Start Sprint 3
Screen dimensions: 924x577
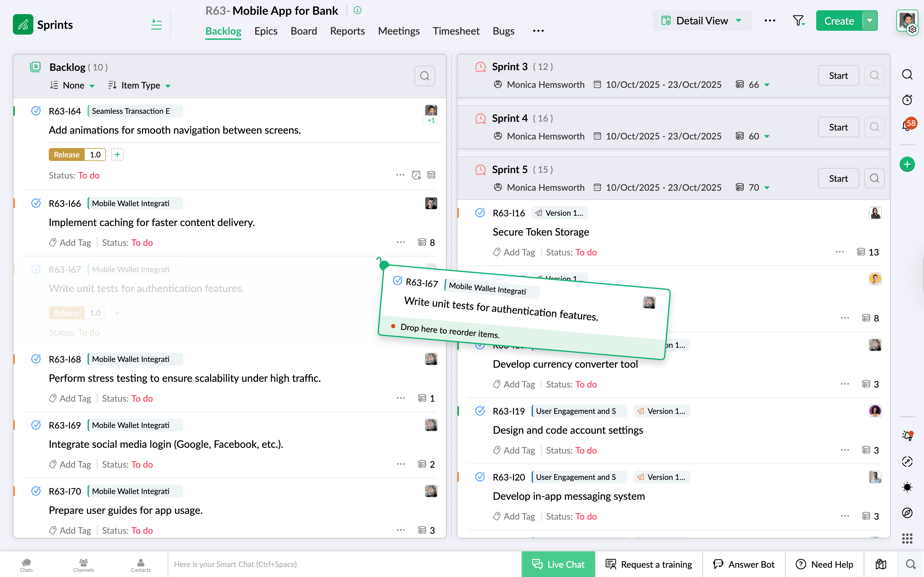point(838,75)
